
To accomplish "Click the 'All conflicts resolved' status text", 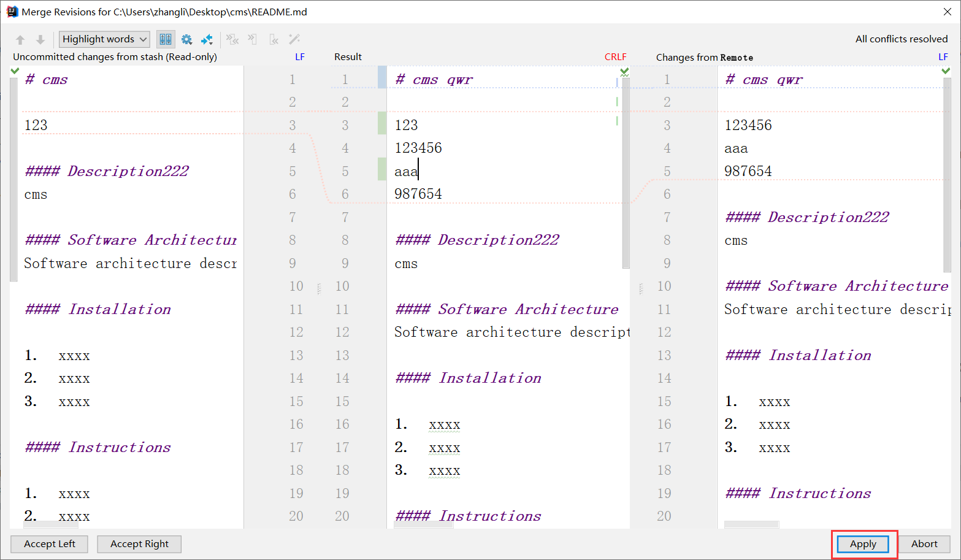I will point(902,39).
